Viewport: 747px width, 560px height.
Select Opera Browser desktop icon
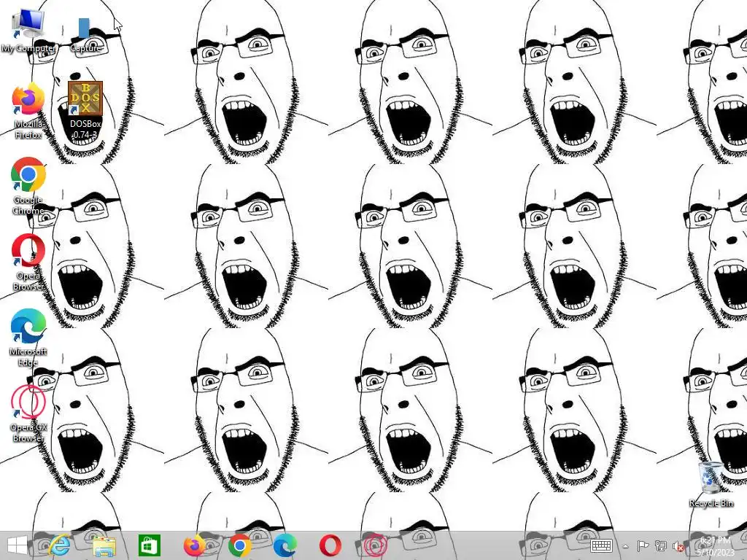(x=28, y=262)
